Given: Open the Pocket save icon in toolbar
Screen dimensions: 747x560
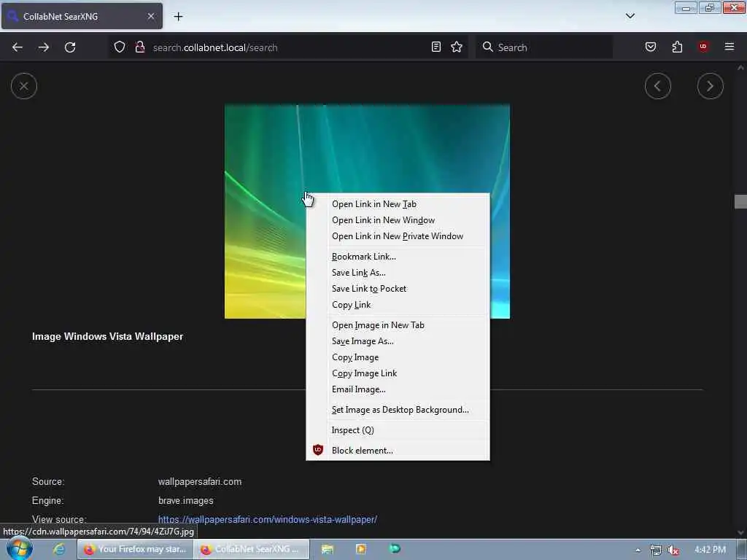Looking at the screenshot, I should 650,47.
